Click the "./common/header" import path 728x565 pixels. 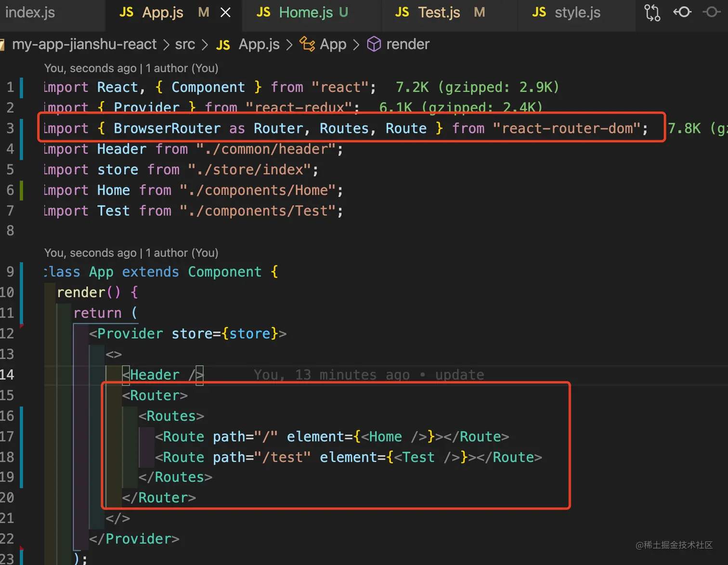pos(266,149)
